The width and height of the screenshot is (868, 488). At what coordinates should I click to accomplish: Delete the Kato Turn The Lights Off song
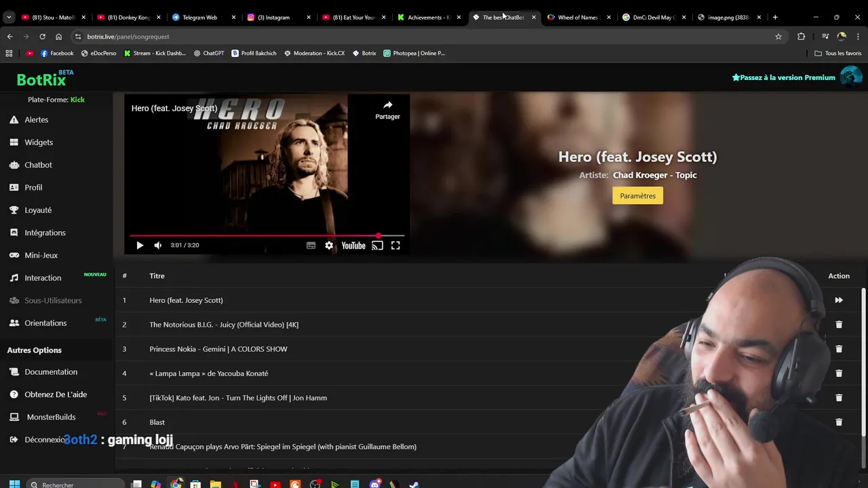click(839, 398)
